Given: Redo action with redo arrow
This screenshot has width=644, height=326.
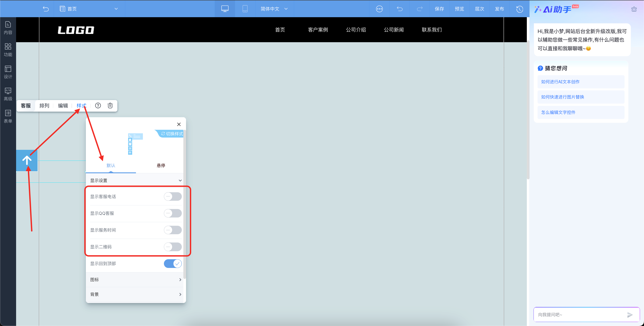Looking at the screenshot, I should [419, 9].
